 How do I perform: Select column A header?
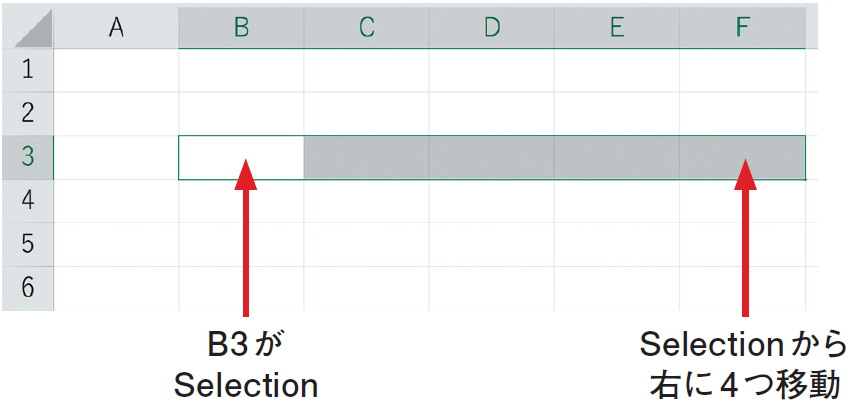click(116, 28)
